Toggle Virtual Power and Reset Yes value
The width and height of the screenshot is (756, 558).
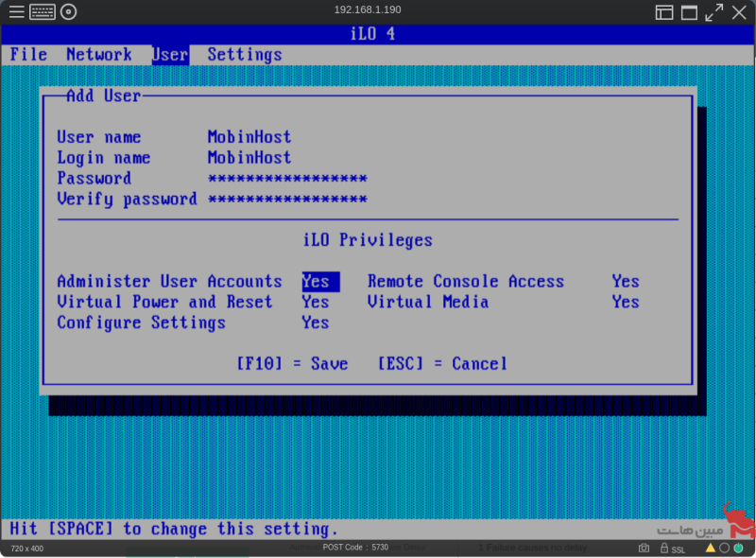316,302
